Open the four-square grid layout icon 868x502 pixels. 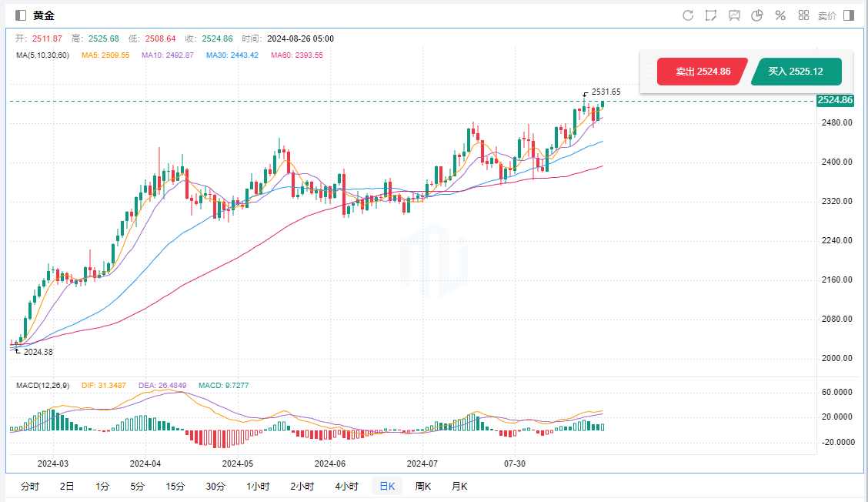click(x=803, y=15)
